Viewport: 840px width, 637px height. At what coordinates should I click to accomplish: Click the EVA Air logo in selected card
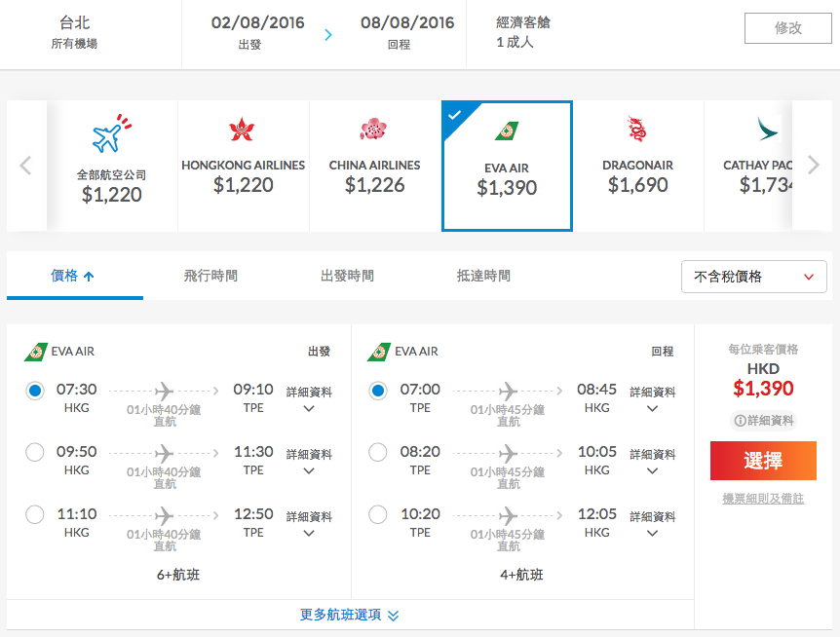(x=507, y=131)
